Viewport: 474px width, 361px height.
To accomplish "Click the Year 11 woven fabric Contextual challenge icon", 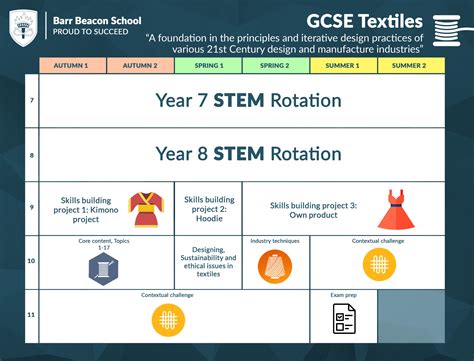I will (168, 320).
